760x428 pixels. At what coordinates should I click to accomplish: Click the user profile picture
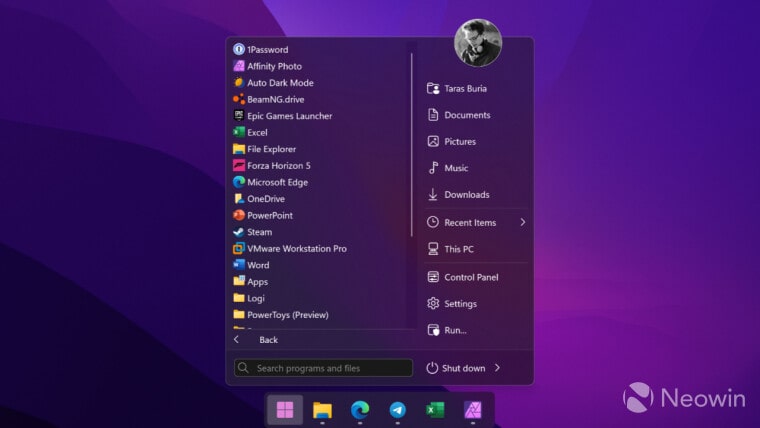pyautogui.click(x=478, y=43)
